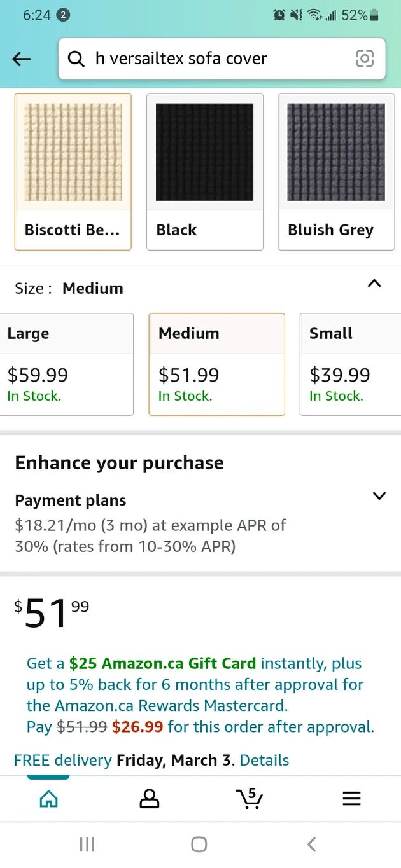
Task: Open camera lens search icon
Action: [364, 59]
